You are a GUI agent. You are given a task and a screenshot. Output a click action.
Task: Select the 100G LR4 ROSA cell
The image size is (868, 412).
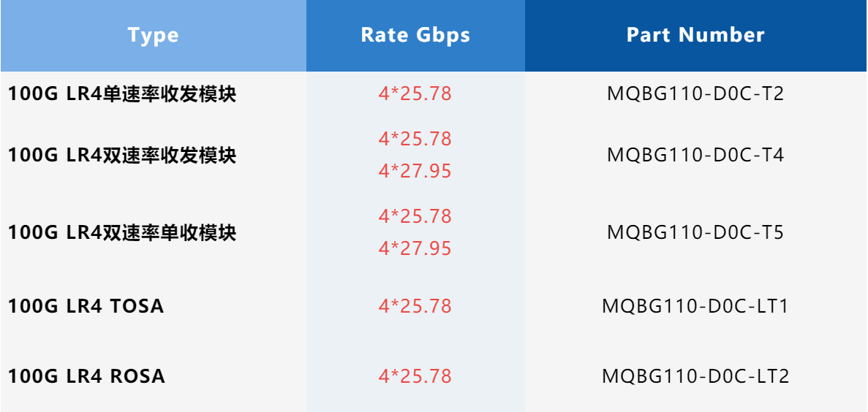(x=86, y=376)
